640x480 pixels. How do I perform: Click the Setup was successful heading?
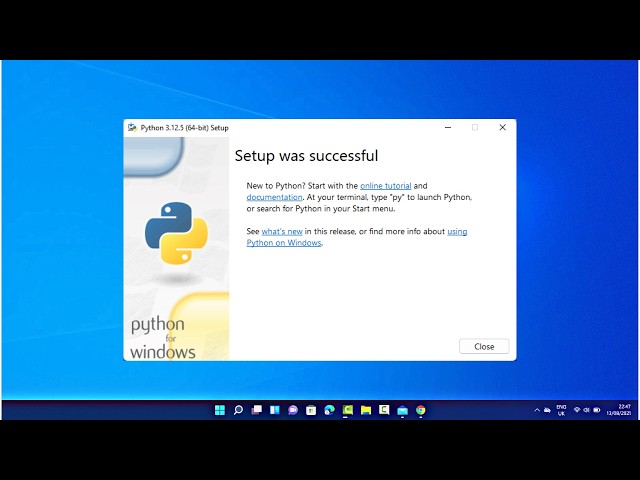click(x=306, y=156)
